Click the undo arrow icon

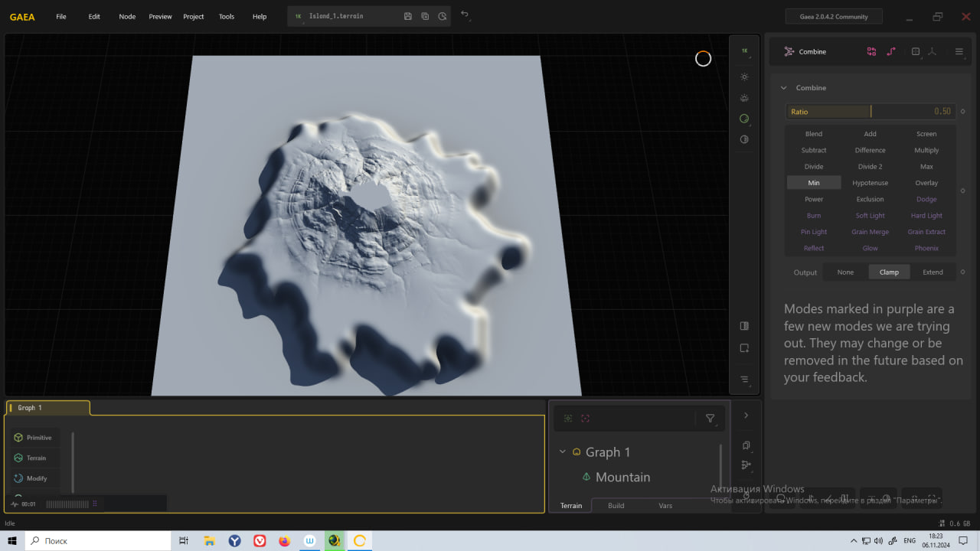coord(465,14)
